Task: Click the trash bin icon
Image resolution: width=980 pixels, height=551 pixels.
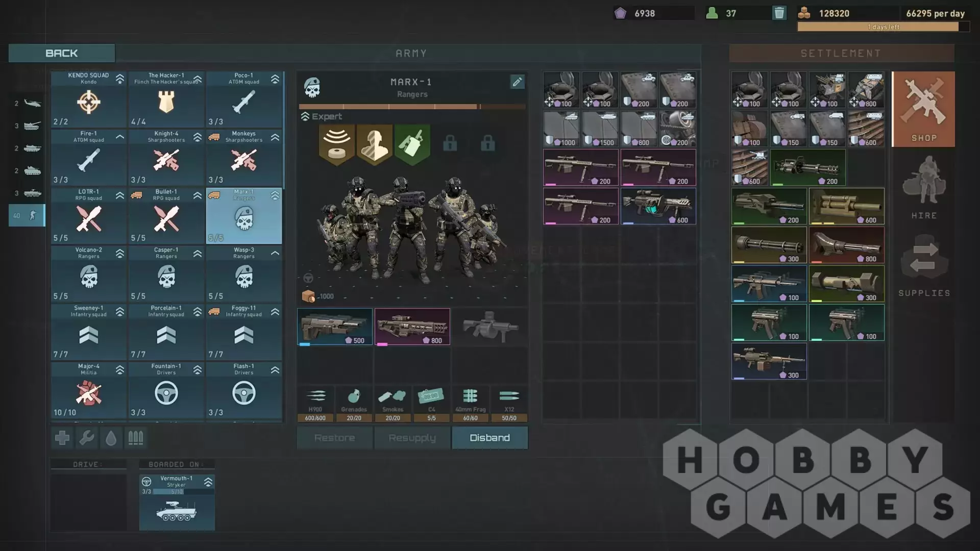Action: (x=779, y=13)
